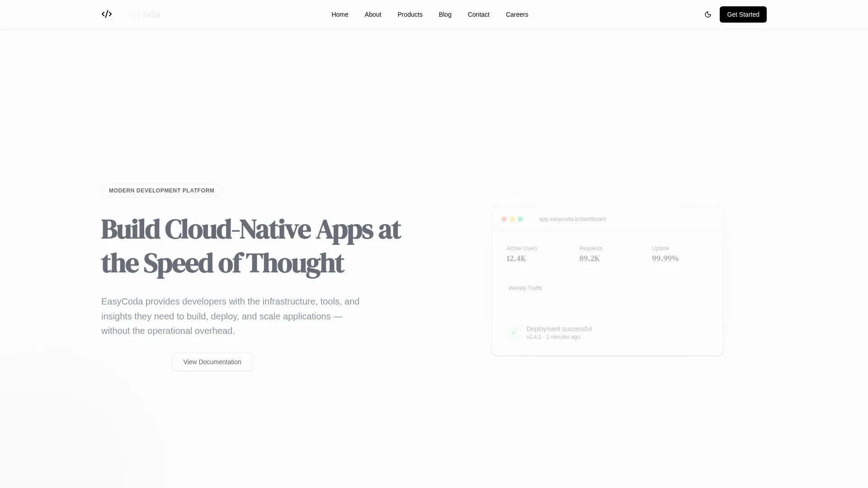The width and height of the screenshot is (868, 488).
Task: Toggle dark mode with the moon icon
Action: [708, 14]
